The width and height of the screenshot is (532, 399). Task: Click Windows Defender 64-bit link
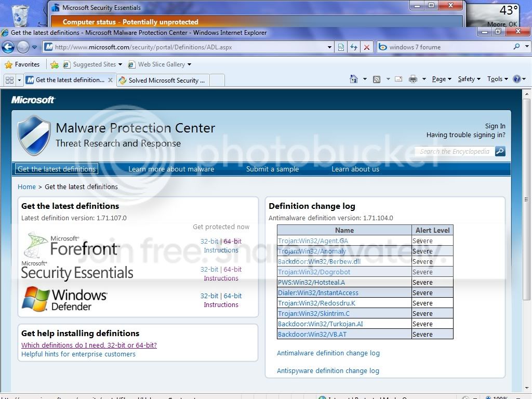[232, 296]
